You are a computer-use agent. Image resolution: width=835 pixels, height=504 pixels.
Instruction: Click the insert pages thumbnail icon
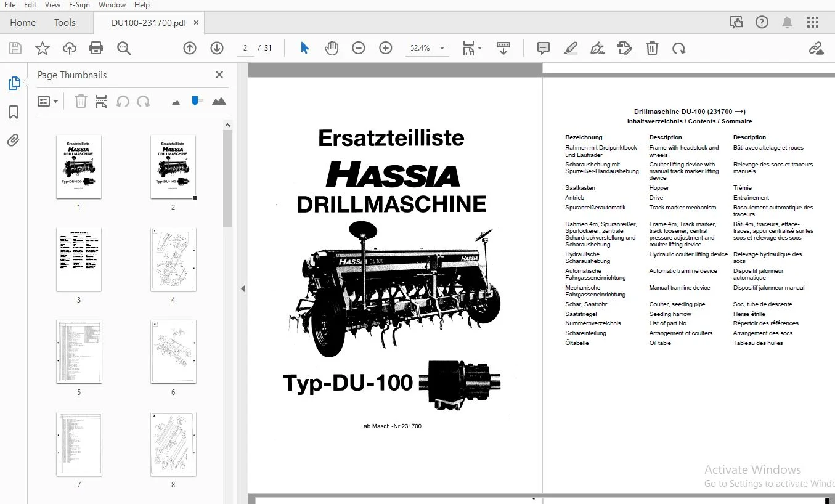click(102, 102)
